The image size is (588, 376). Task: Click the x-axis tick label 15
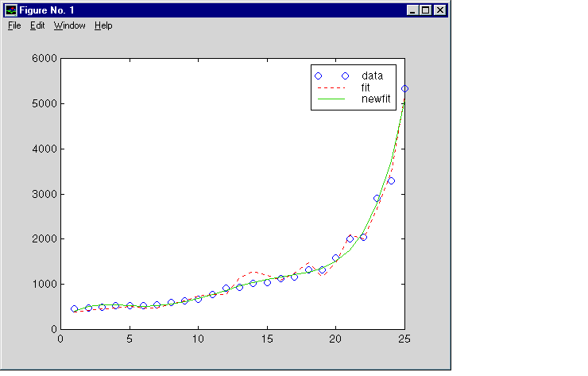click(x=267, y=339)
